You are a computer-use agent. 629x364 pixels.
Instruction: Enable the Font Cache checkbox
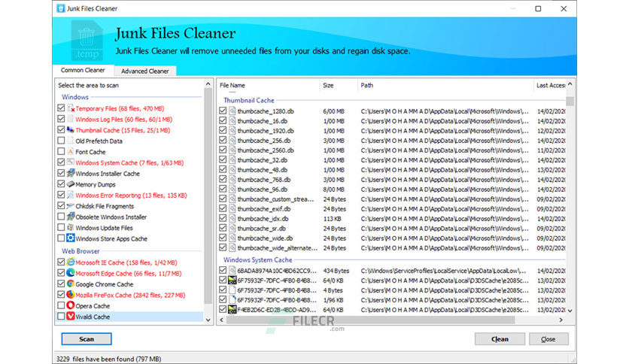[61, 151]
